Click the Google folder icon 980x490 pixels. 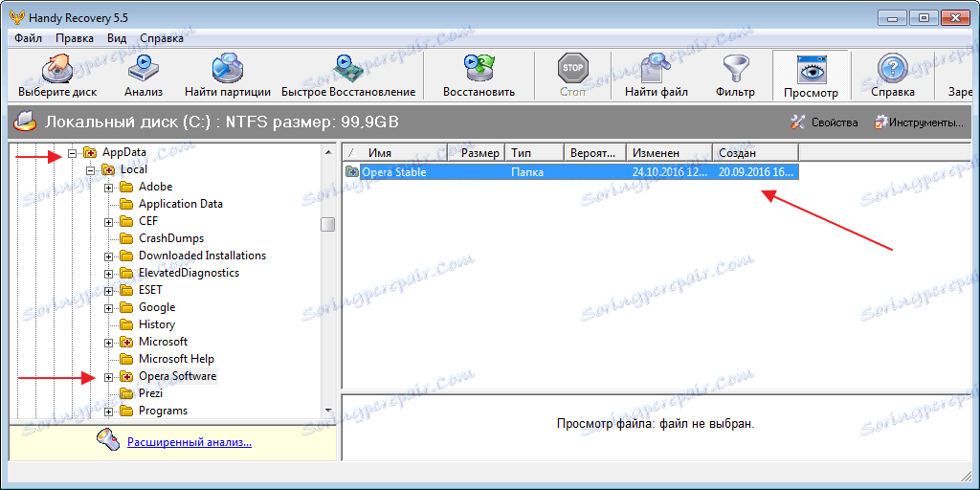pos(127,307)
